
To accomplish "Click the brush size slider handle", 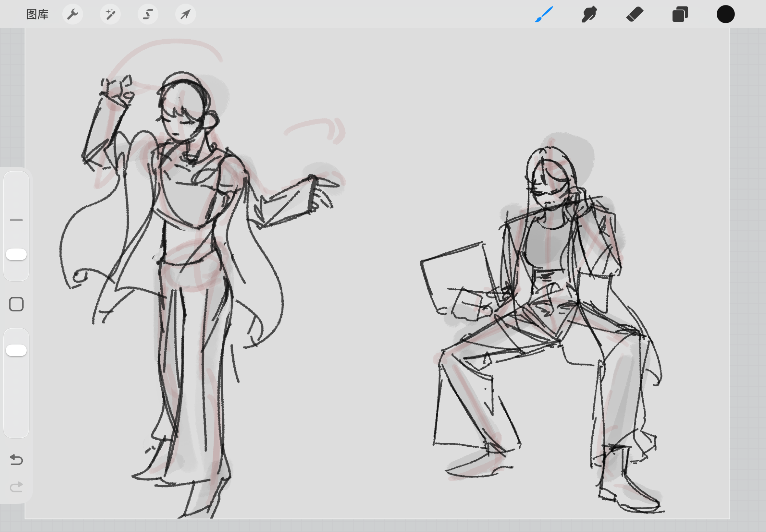I will 16,254.
